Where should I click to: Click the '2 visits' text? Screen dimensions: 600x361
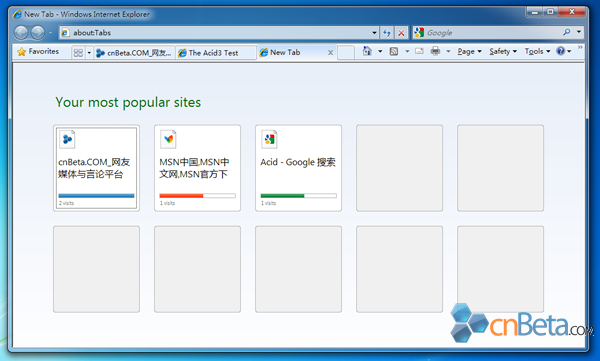pyautogui.click(x=66, y=203)
